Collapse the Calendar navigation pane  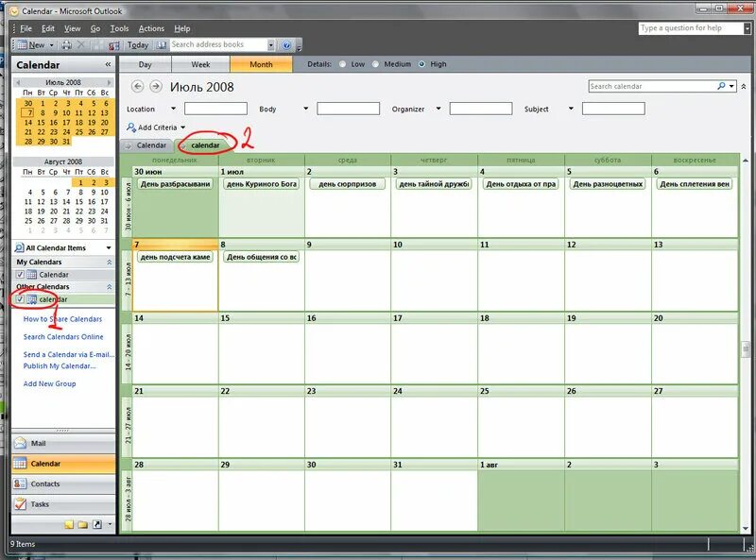pyautogui.click(x=108, y=64)
